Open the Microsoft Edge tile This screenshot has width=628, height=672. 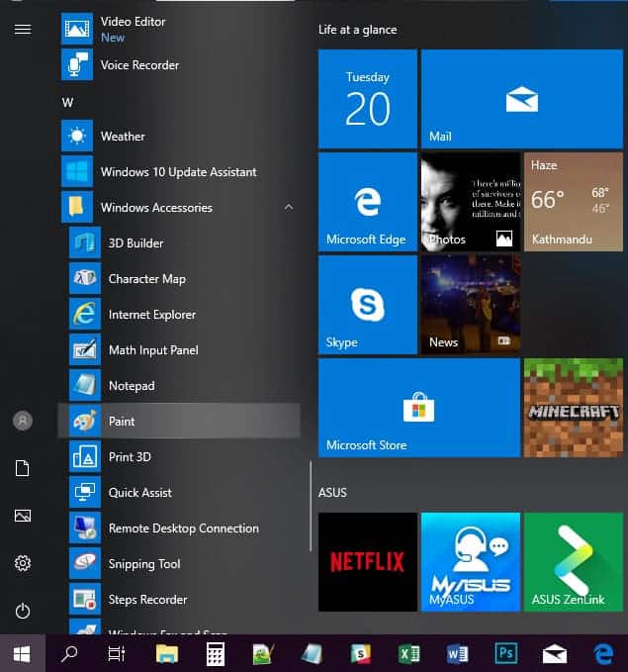[368, 202]
